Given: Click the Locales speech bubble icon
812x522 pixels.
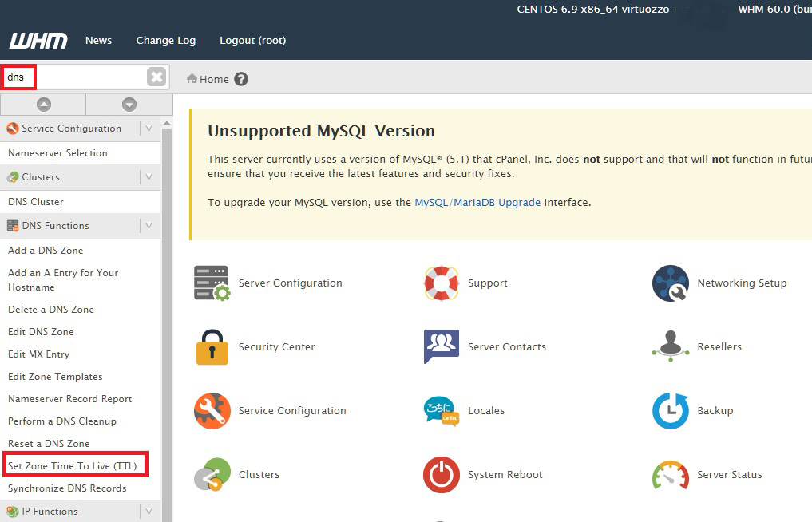Looking at the screenshot, I should 442,411.
